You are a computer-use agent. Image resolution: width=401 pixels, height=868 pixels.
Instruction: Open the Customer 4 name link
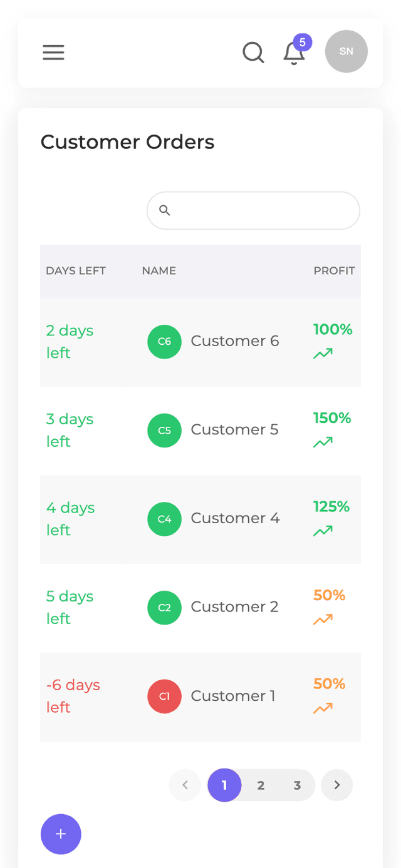[x=235, y=518]
